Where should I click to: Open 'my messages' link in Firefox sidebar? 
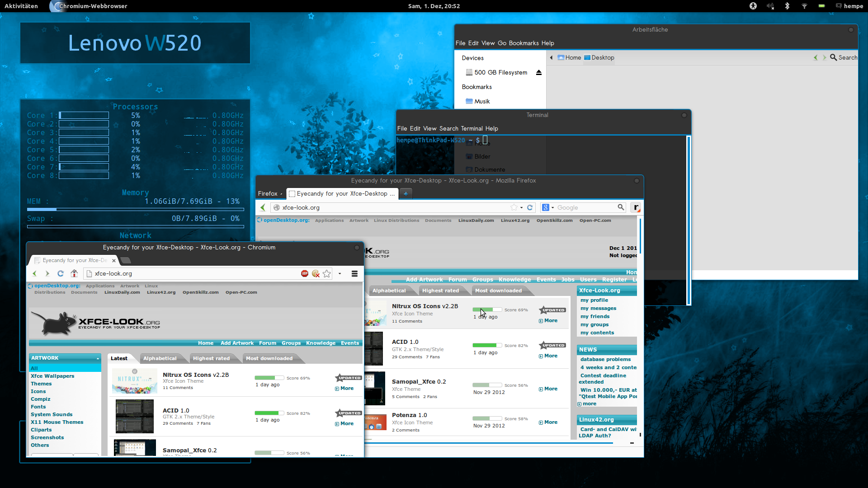598,308
